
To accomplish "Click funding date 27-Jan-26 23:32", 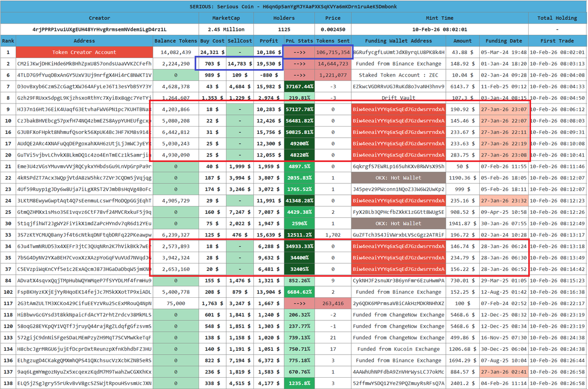I will coord(504,201).
